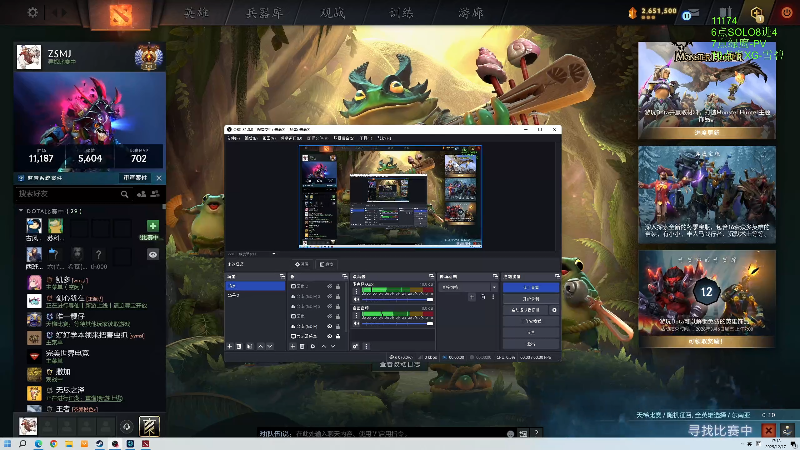
Task: Open the 训练 Learn tab
Action: (402, 13)
